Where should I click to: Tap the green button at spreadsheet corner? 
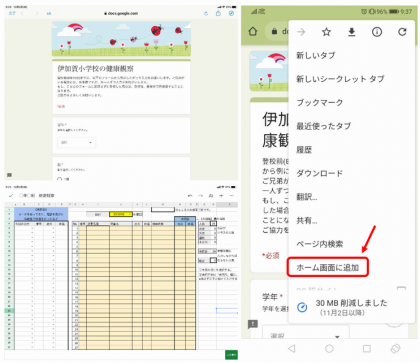point(232,355)
